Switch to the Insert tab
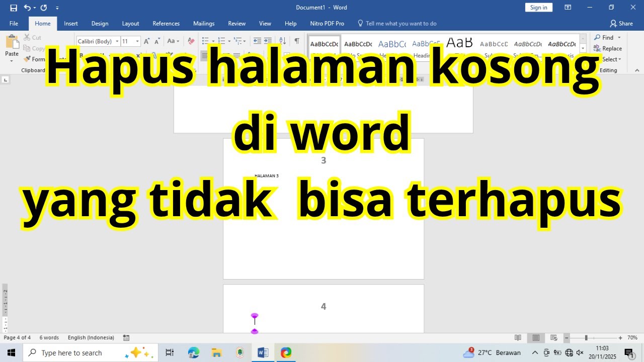Screen dimensions: 644x362 [x=71, y=24]
